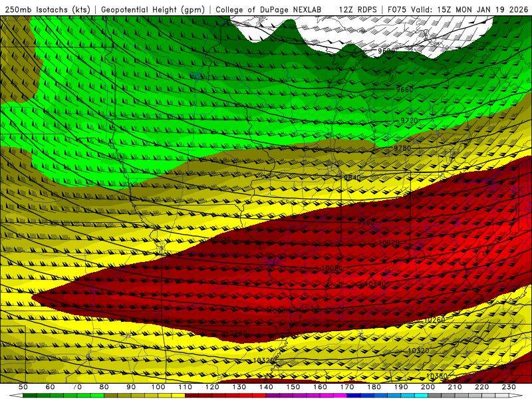Click the 140 value on the color scale
Screen dimensions: 532x399
(x=267, y=387)
